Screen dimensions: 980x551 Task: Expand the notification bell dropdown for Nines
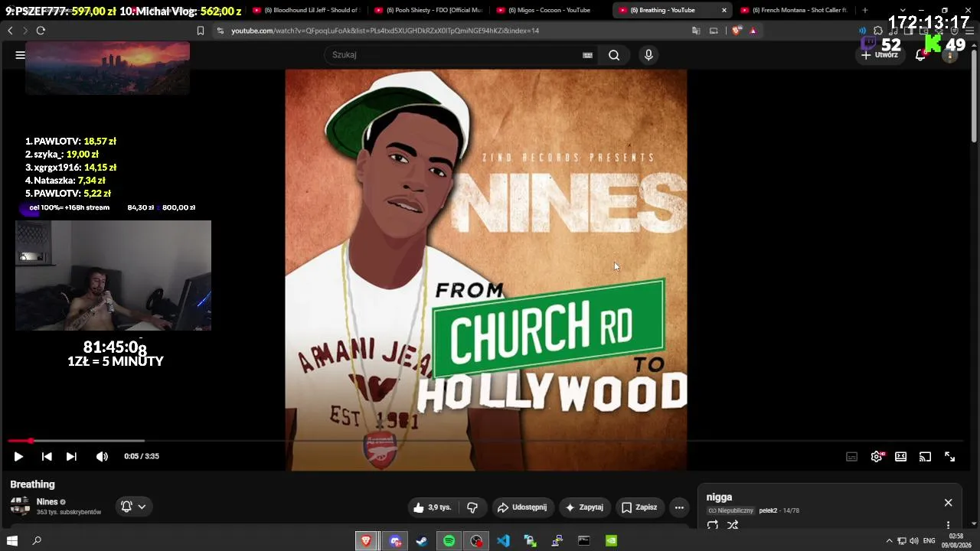(133, 507)
